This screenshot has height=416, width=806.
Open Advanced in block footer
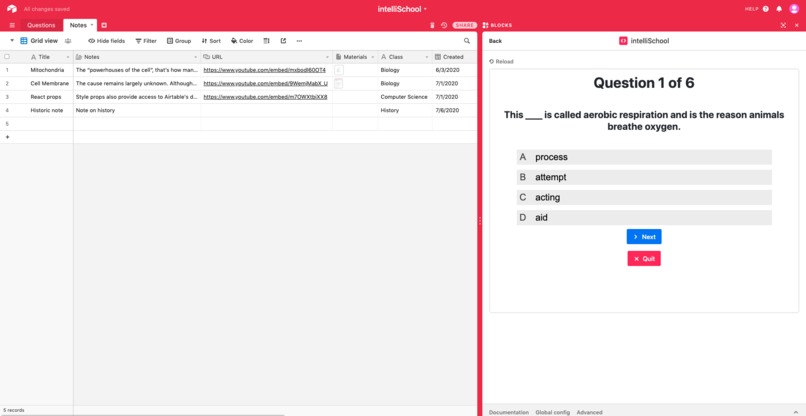589,412
